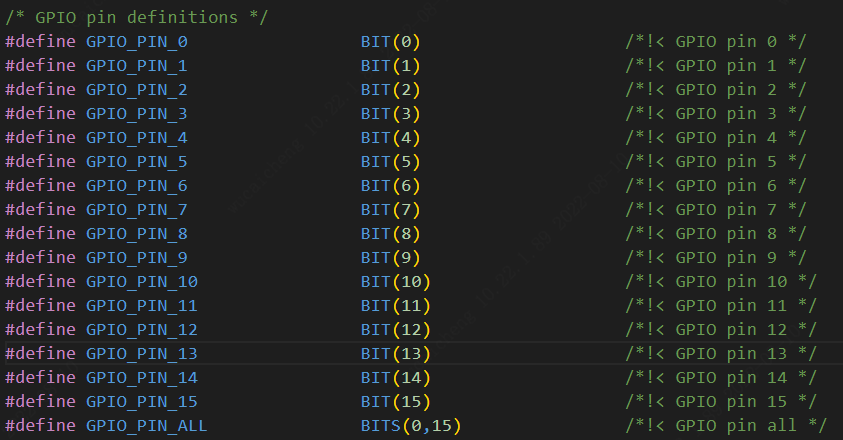Click the GPIO_PIN_15 identifier
The height and width of the screenshot is (440, 843).
coord(141,402)
